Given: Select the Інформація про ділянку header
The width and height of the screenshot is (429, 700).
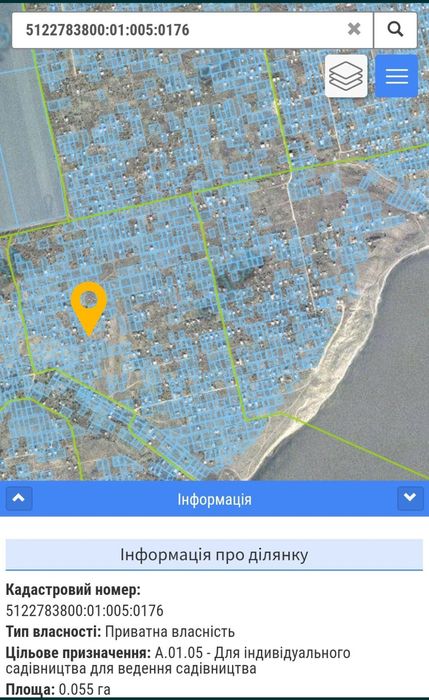Looking at the screenshot, I should (x=214, y=555).
